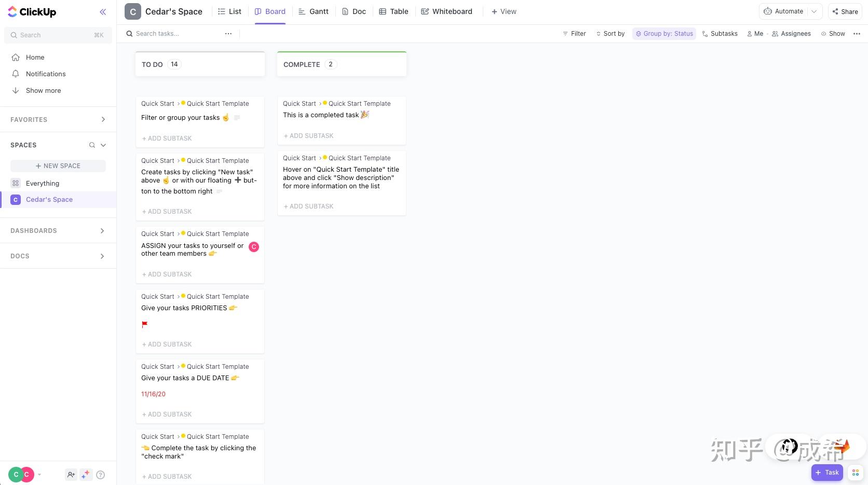The height and width of the screenshot is (485, 868).
Task: Switch to the Gantt view tab
Action: [x=314, y=11]
